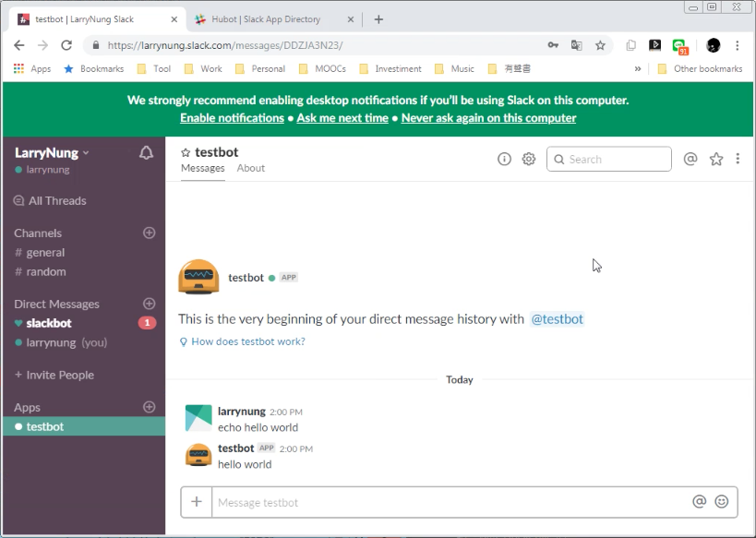
Task: Open conversation settings gear icon
Action: [529, 159]
